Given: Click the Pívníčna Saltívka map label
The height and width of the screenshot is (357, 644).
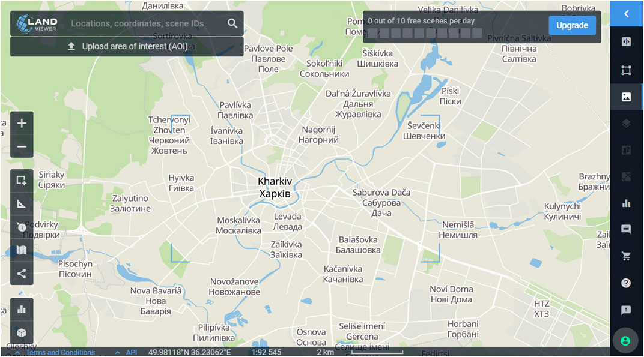Looking at the screenshot, I should pyautogui.click(x=519, y=49).
